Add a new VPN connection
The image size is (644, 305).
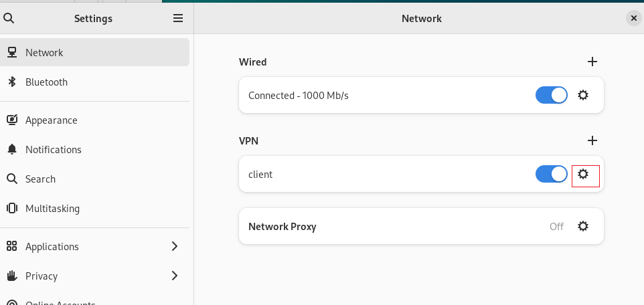592,140
